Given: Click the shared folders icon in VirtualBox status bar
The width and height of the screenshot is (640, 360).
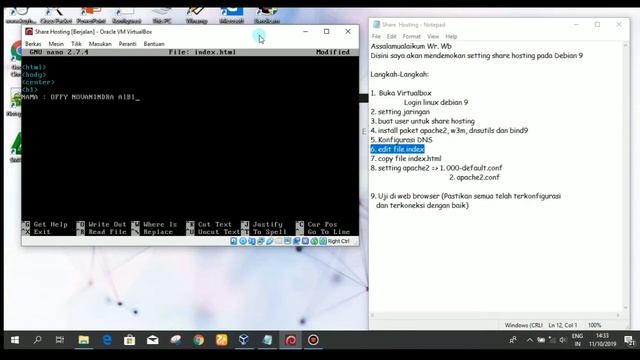Looking at the screenshot, I should (x=278, y=241).
